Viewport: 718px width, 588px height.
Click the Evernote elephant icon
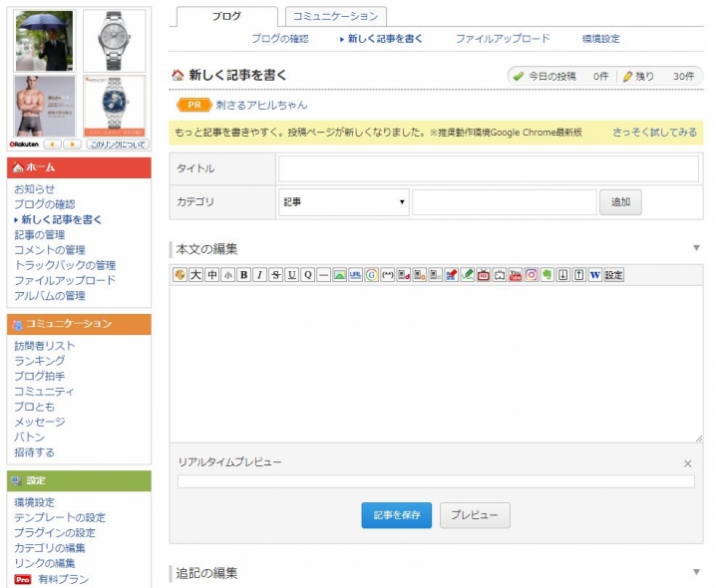tap(547, 275)
